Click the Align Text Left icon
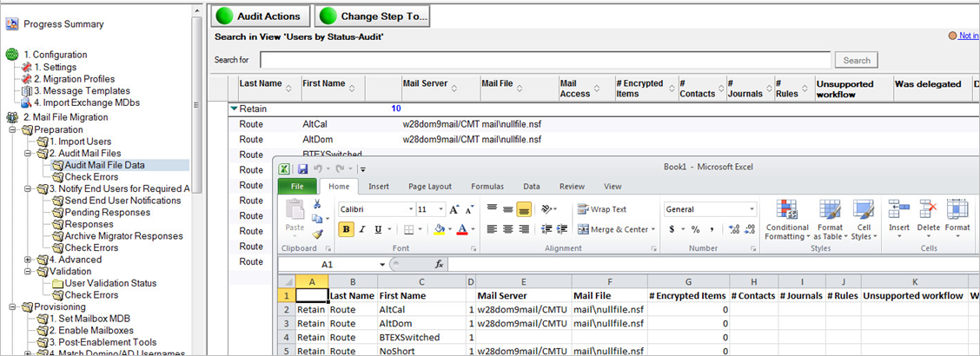 point(492,229)
